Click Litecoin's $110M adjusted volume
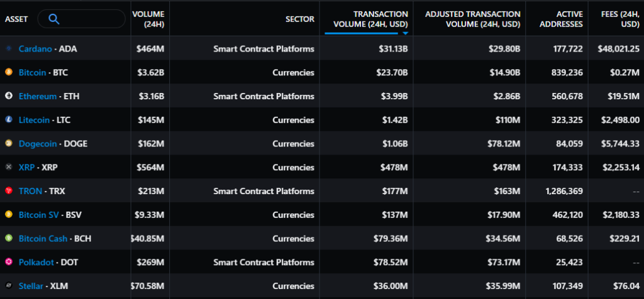The image size is (644, 299). 508,120
